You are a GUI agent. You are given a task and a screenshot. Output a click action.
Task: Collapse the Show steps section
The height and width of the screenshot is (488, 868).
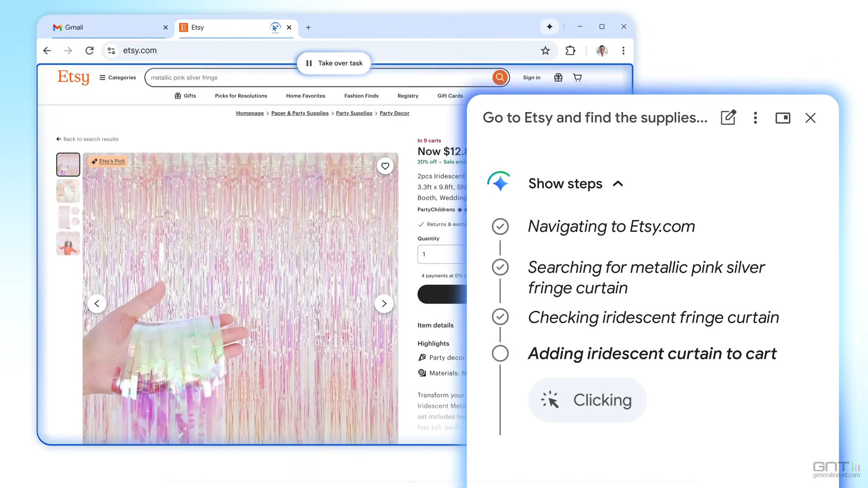pos(618,184)
